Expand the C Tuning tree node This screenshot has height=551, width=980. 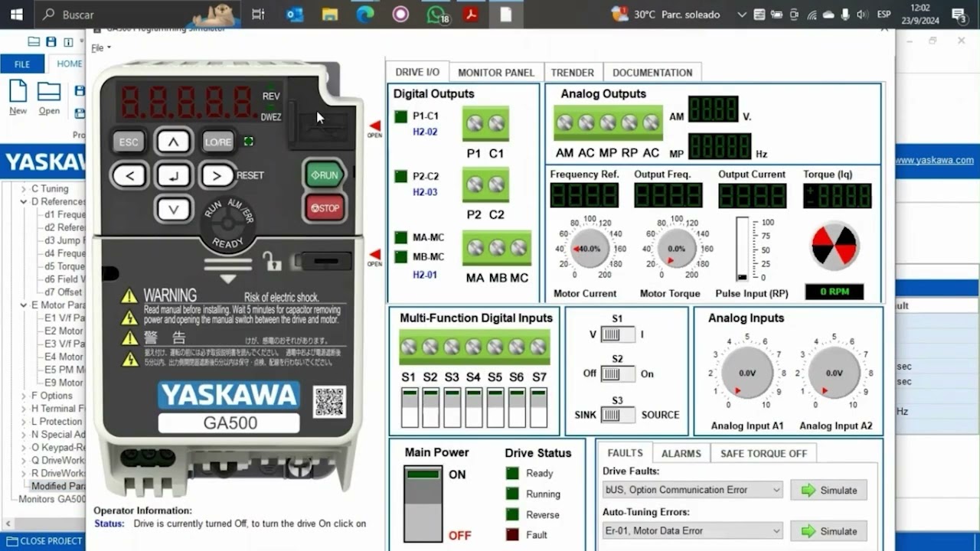point(24,188)
